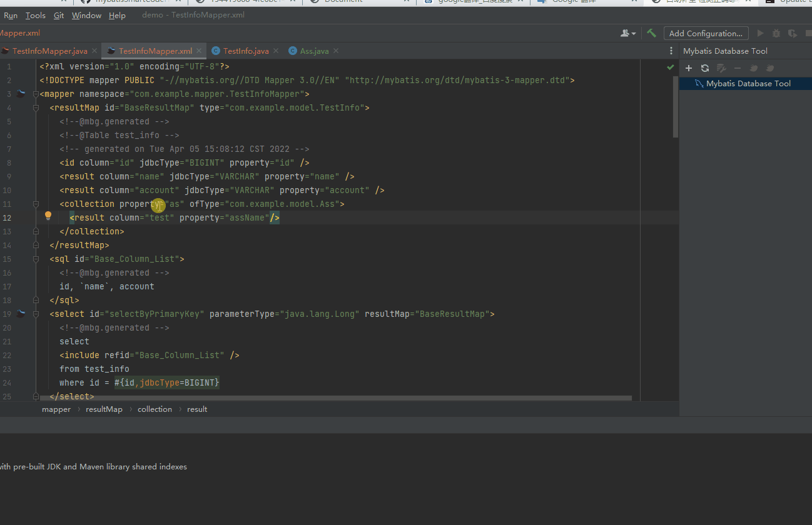Fold the mapper element on line 3
Screen dimensions: 812x525
(x=36, y=94)
